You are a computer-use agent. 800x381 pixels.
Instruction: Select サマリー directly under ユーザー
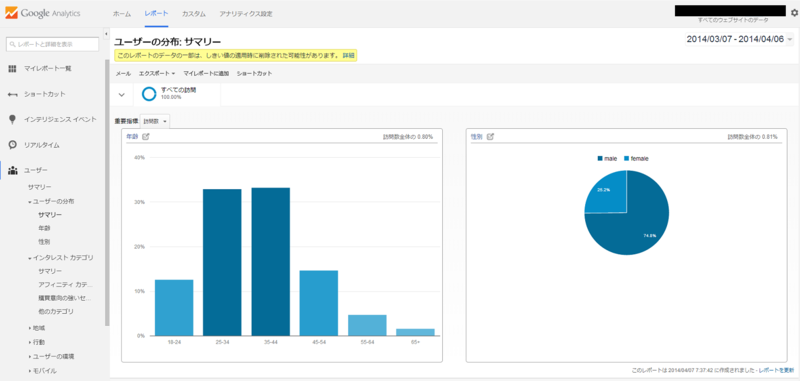coord(40,187)
